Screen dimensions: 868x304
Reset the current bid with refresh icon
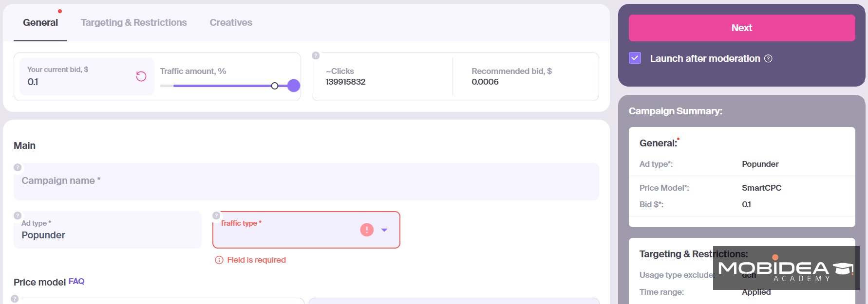(141, 76)
